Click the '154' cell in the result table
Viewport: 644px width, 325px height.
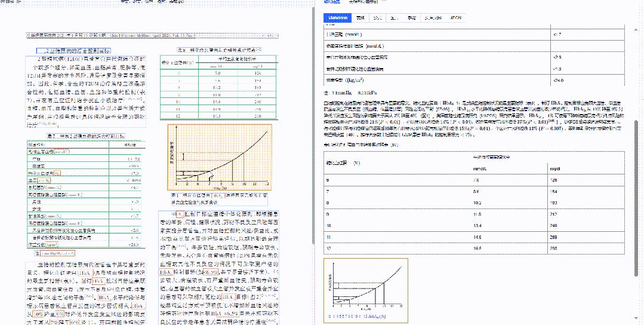point(586,191)
